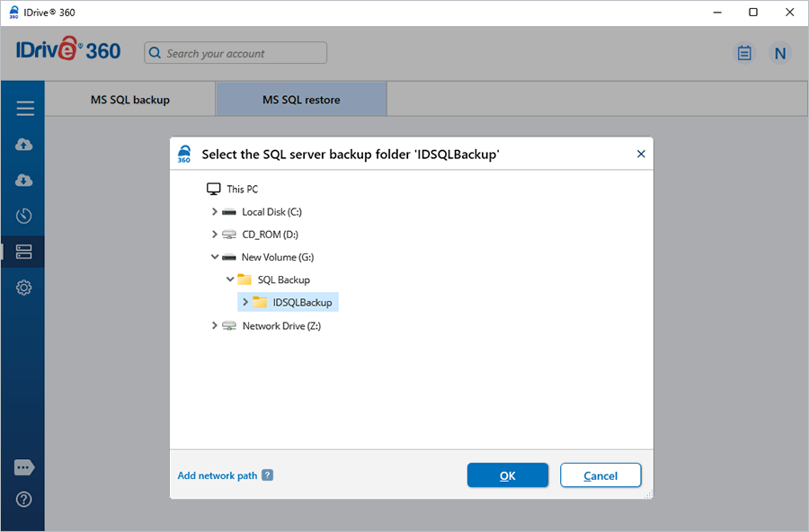Click the help question mark icon

coord(24,500)
